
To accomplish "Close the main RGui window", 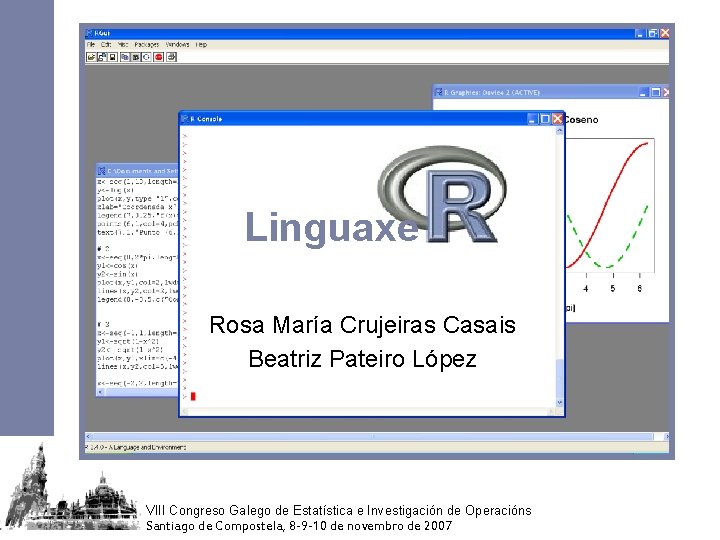I will pos(664,33).
